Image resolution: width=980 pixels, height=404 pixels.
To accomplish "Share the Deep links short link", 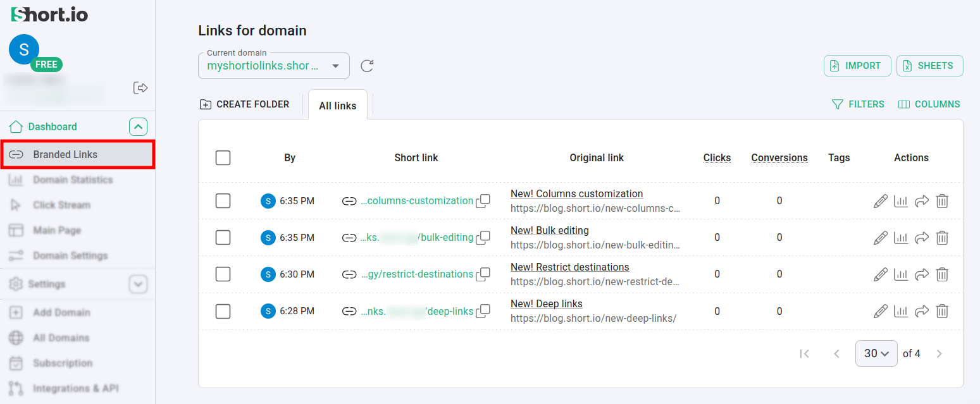I will [x=922, y=311].
